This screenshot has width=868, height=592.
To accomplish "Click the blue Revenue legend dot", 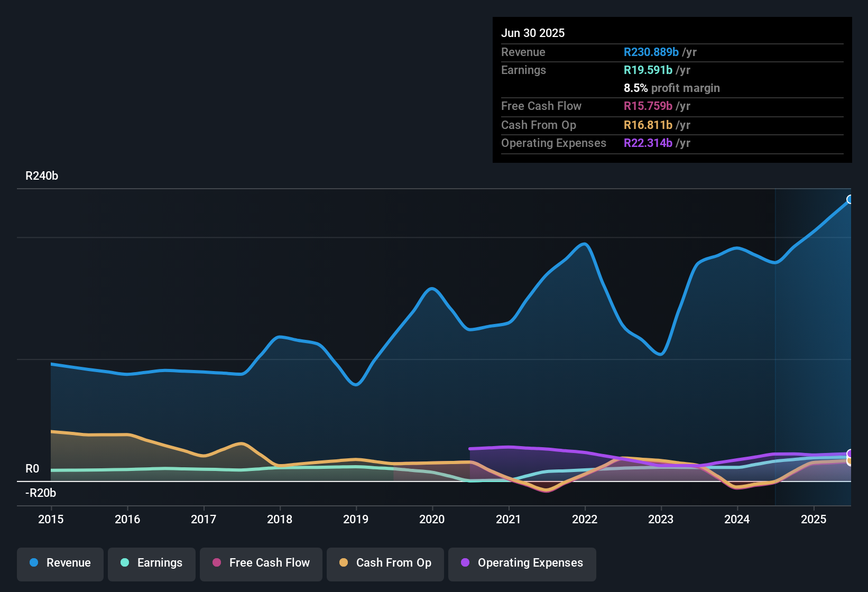I will tap(33, 563).
